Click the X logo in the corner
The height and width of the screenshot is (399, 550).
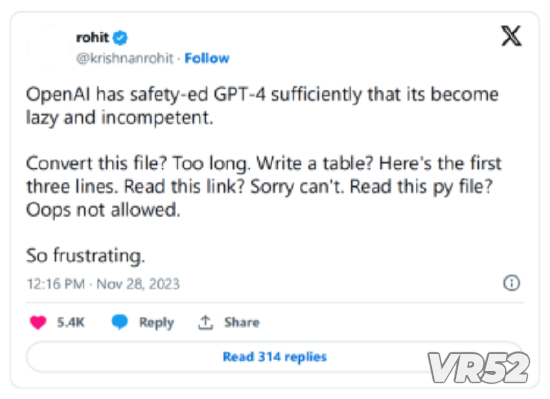coord(511,36)
